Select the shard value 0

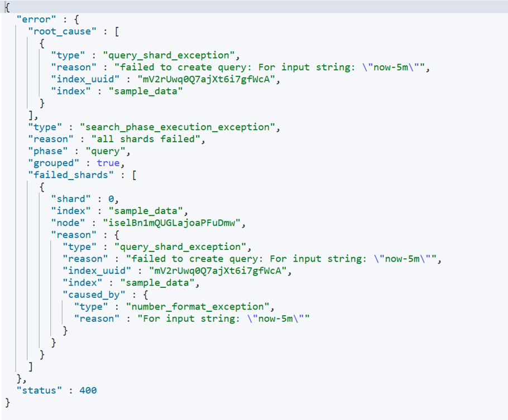[111, 199]
